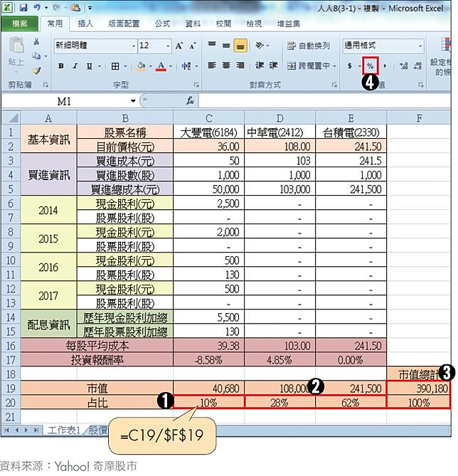The width and height of the screenshot is (458, 476).
Task: Click the Copy icon in clipboard group
Action: click(x=36, y=56)
